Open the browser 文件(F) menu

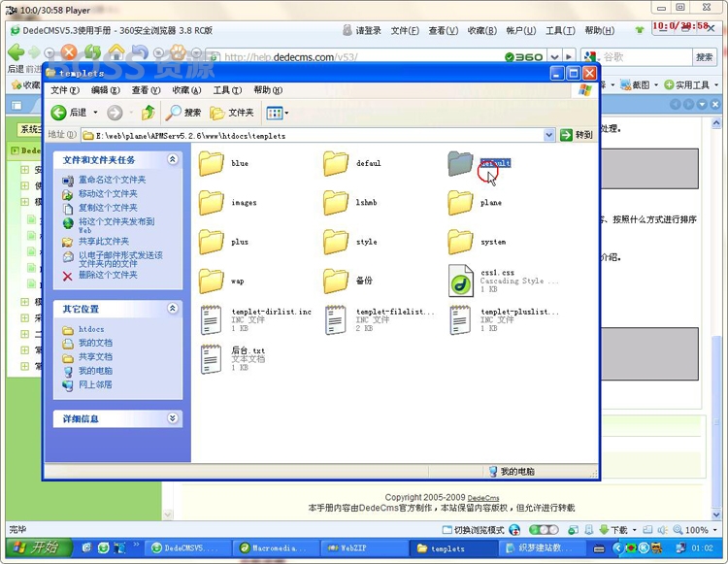[x=405, y=31]
